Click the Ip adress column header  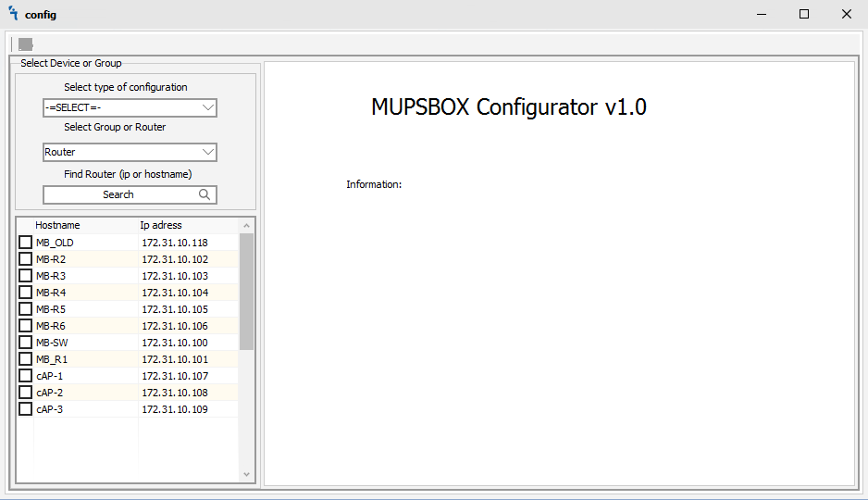(x=161, y=225)
